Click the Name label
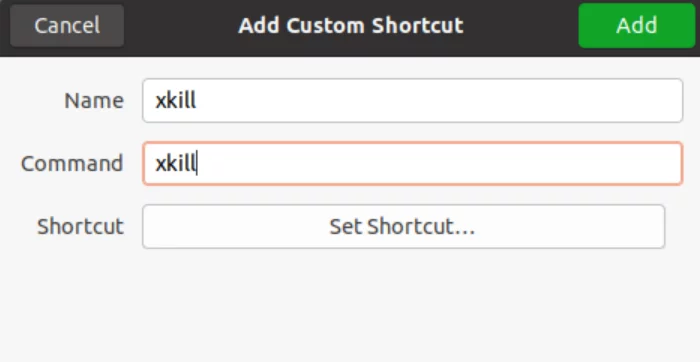The height and width of the screenshot is (362, 700). pyautogui.click(x=94, y=100)
